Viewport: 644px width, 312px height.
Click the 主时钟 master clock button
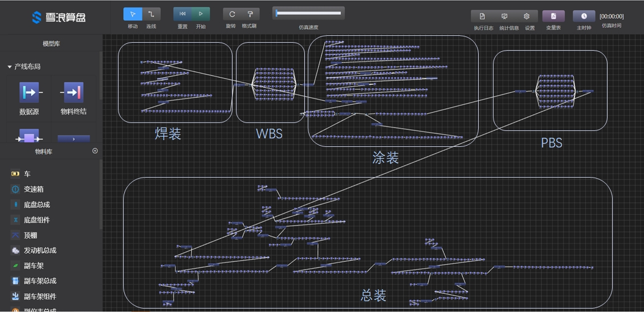(x=584, y=17)
